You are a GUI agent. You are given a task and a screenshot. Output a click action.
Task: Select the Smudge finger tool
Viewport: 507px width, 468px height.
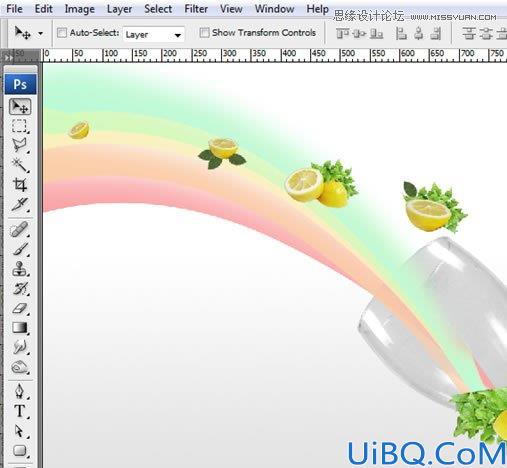(x=19, y=347)
